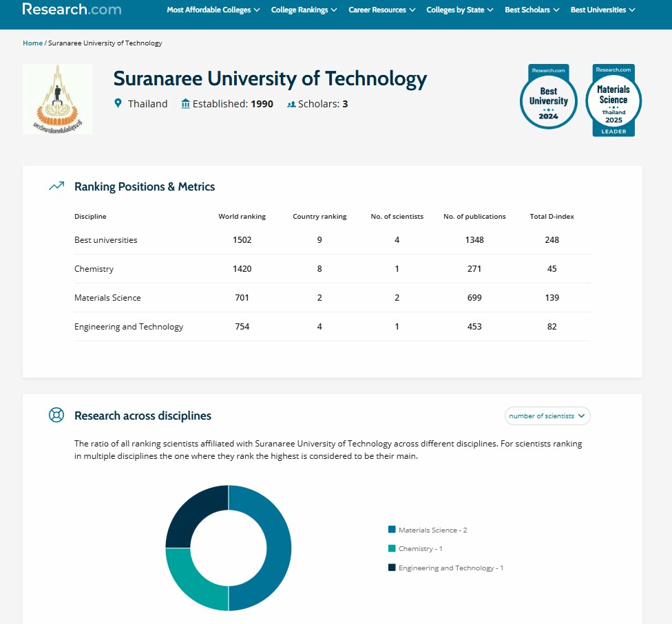The width and height of the screenshot is (672, 624).
Task: Click the 'Scholars: 3' text
Action: [x=323, y=104]
